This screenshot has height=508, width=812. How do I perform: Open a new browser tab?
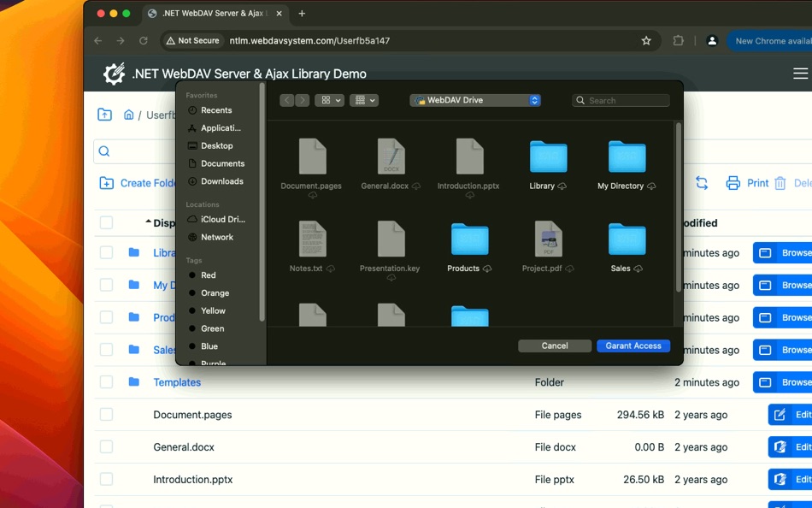click(x=302, y=14)
